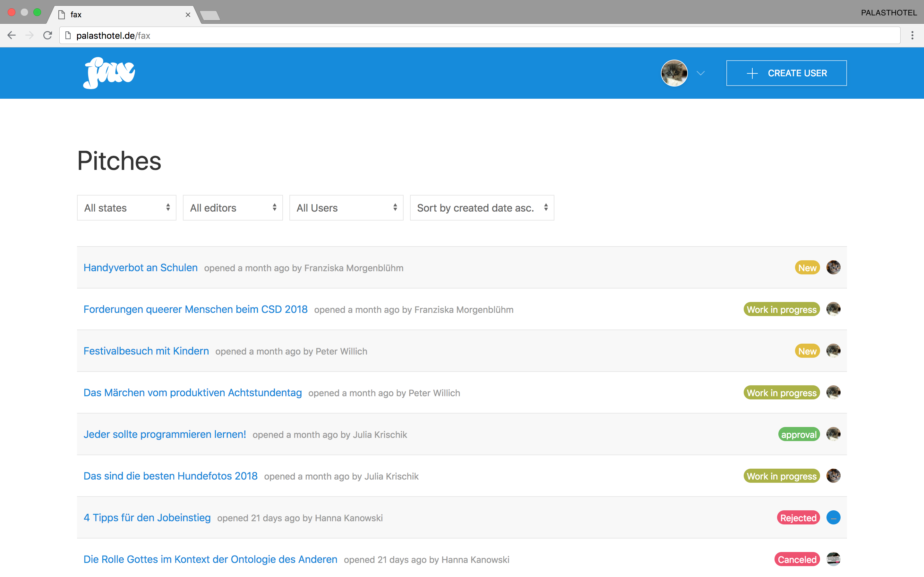Click the user profile cat avatar
Viewport: 924px width, 577px height.
pyautogui.click(x=674, y=73)
